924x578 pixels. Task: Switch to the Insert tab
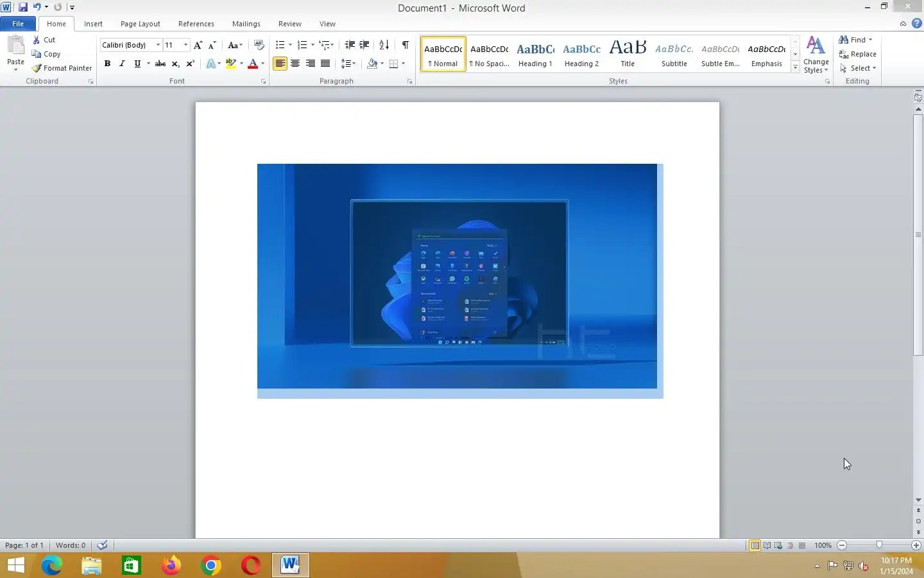coord(93,24)
